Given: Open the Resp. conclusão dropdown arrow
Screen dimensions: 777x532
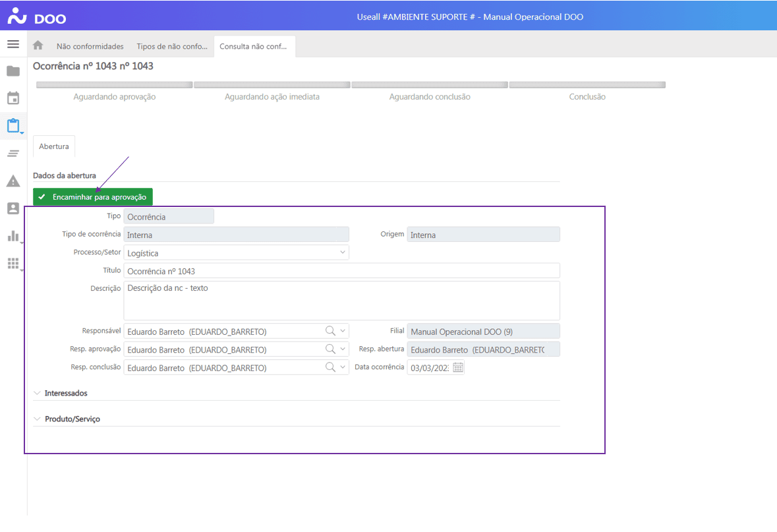Looking at the screenshot, I should (343, 367).
